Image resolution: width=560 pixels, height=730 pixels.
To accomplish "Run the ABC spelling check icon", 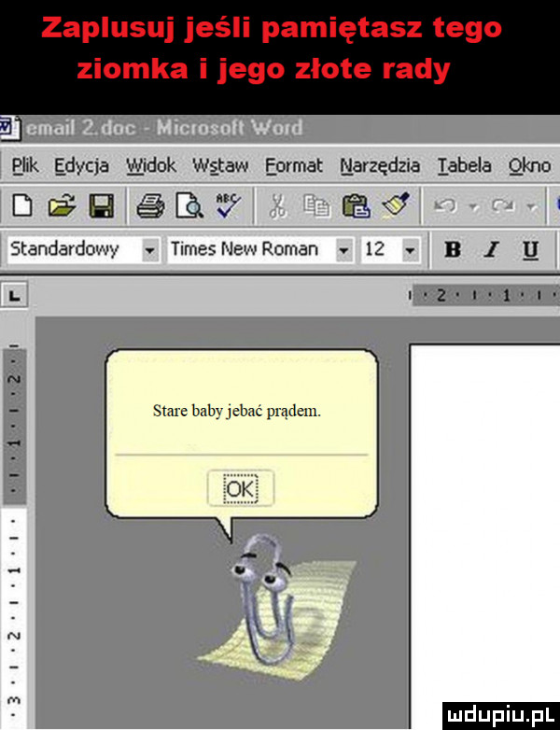I will click(x=229, y=207).
